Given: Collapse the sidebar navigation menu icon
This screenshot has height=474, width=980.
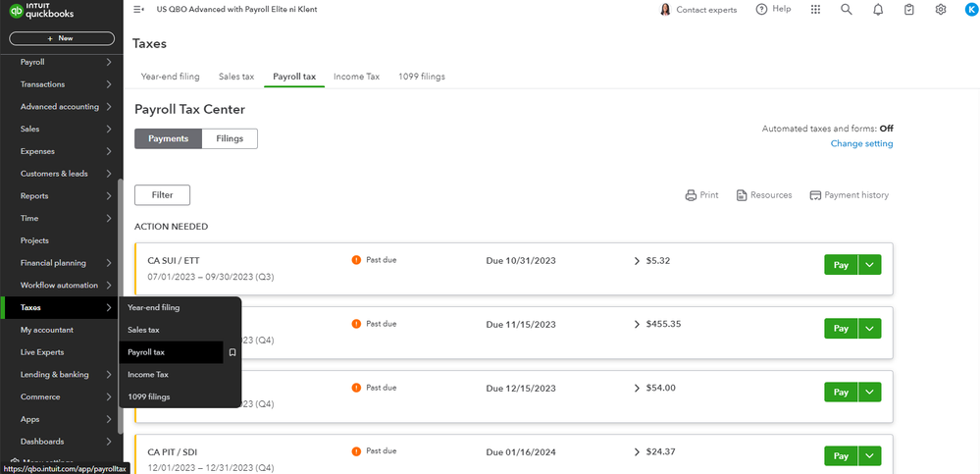Looking at the screenshot, I should pos(138,10).
